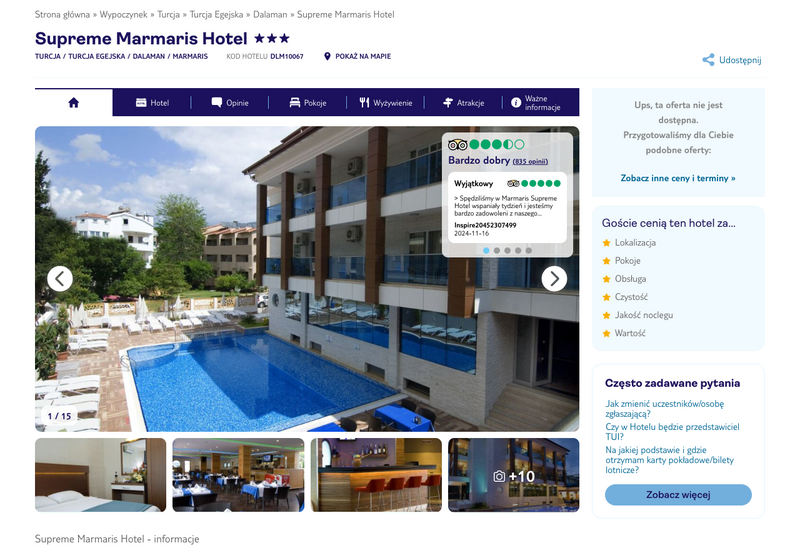The width and height of the screenshot is (800, 553).
Task: Open the Atrakcje tab
Action: [x=463, y=103]
